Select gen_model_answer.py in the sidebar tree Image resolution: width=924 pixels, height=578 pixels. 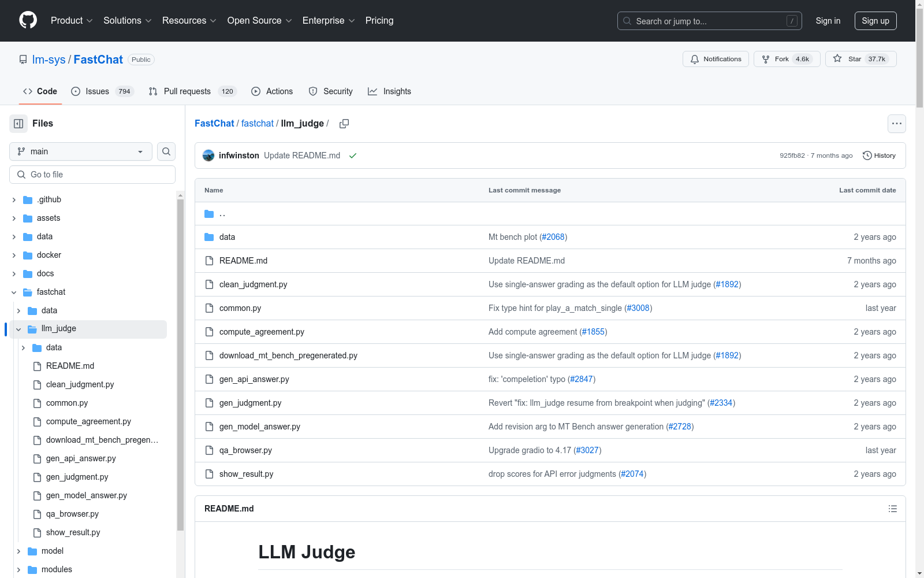coord(87,495)
